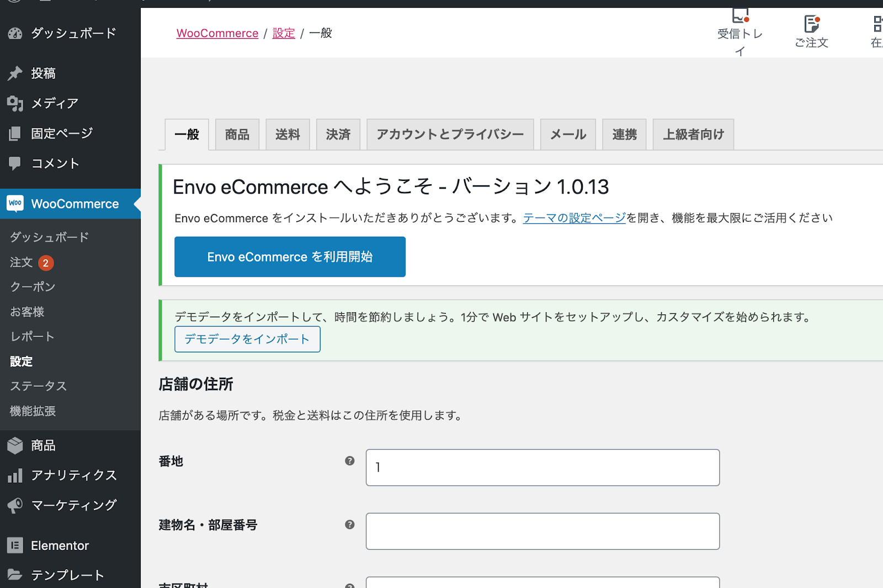Image resolution: width=883 pixels, height=588 pixels.
Task: Click the media icon beside メディア
Action: (15, 103)
